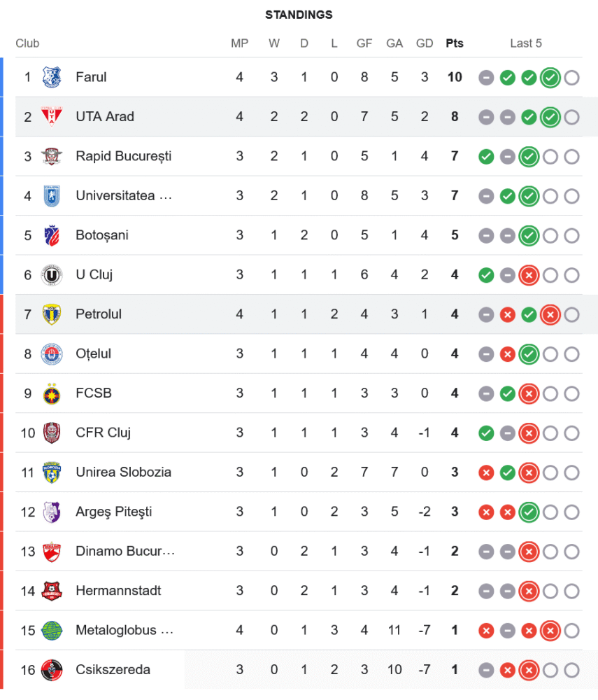The image size is (598, 700).
Task: Click the Rapid București crest icon
Action: [x=52, y=156]
